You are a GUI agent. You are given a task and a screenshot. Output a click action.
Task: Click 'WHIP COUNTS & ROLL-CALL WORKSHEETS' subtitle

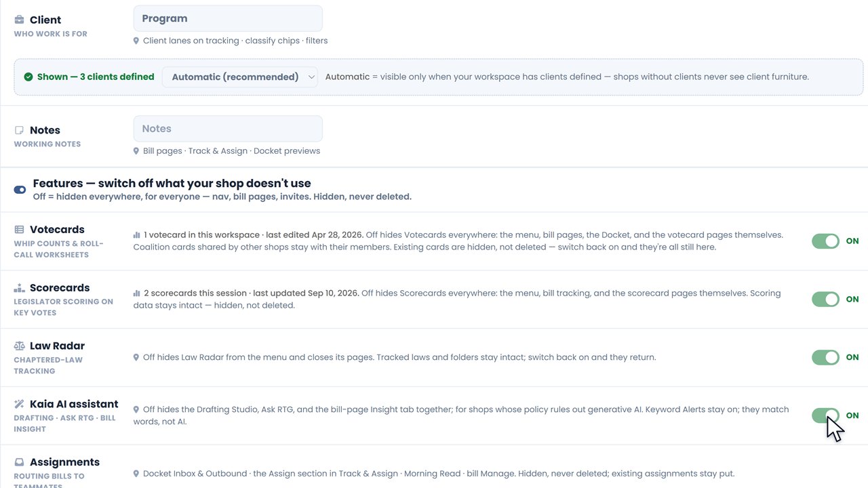(x=58, y=249)
